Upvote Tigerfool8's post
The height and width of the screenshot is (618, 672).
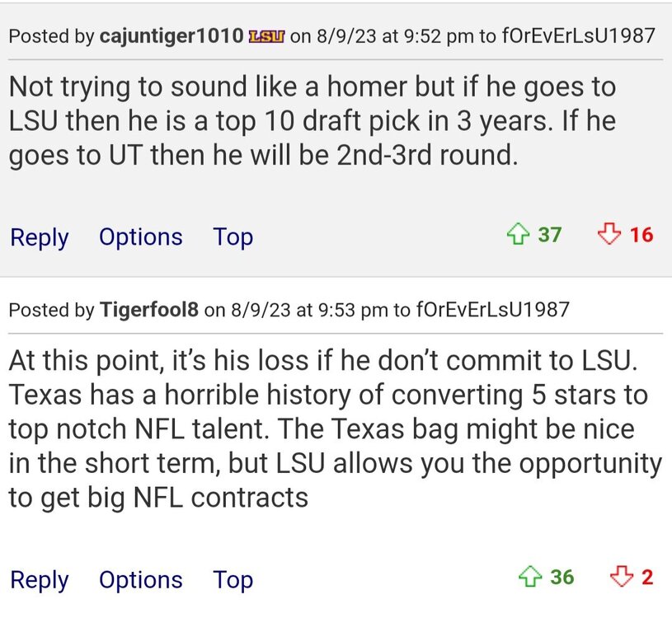[530, 578]
